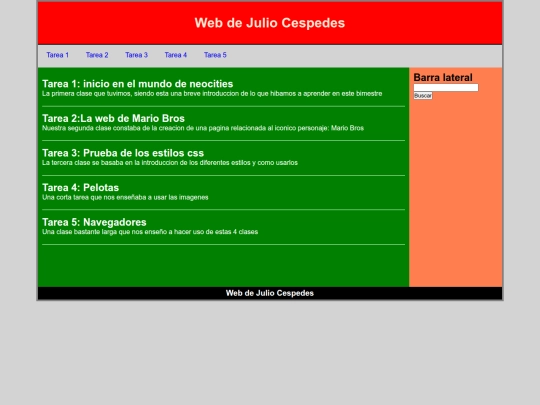Screen dimensions: 540x405
Task: Click heading Tarea 2:La web de Mario Bros
Action: coord(113,118)
